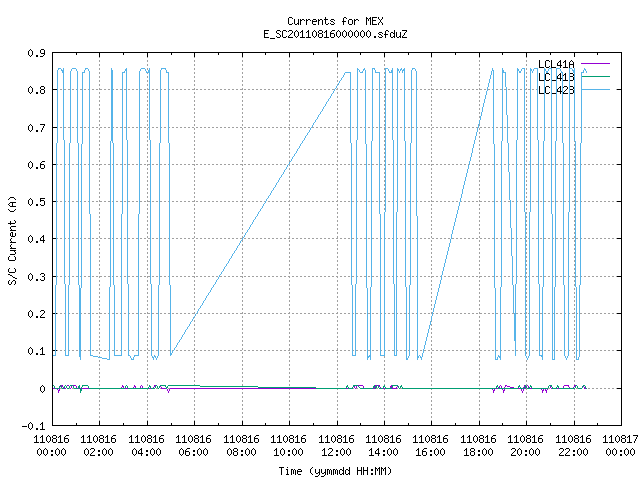The width and height of the screenshot is (640, 480).
Task: Click the '110816 04:00' x-axis tick label
Action: tap(146, 445)
